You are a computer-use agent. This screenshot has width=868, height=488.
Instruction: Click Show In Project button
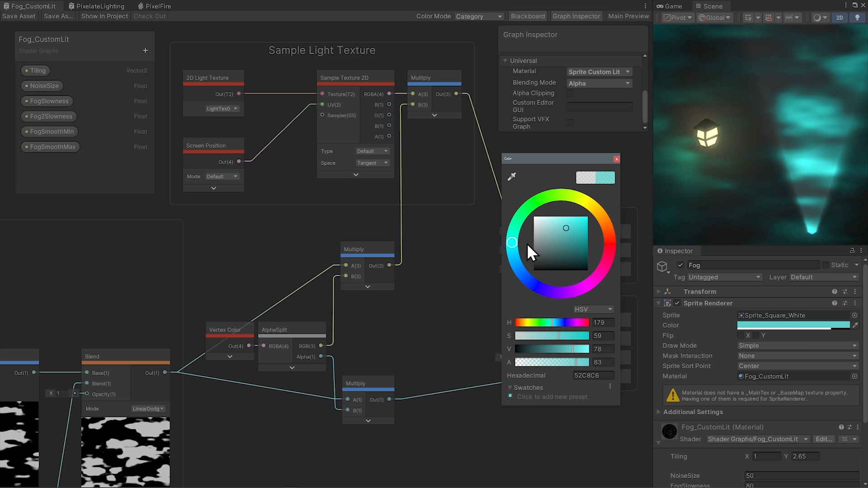coord(104,16)
